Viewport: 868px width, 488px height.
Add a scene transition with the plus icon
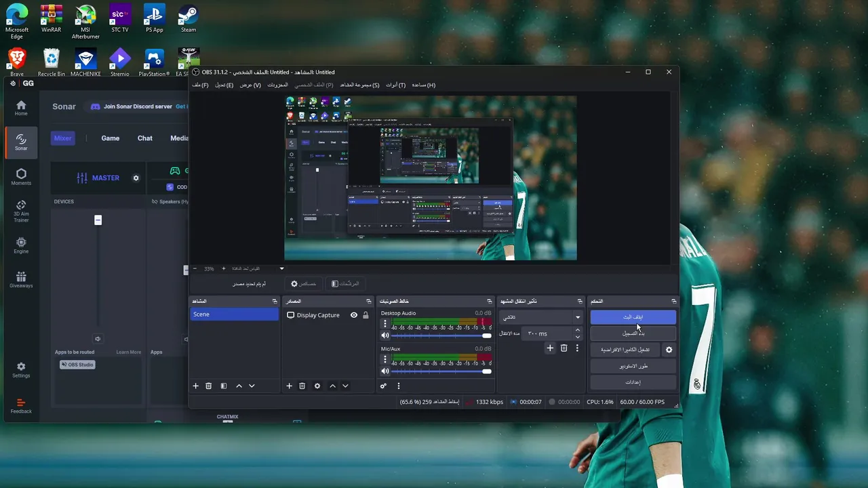click(550, 348)
